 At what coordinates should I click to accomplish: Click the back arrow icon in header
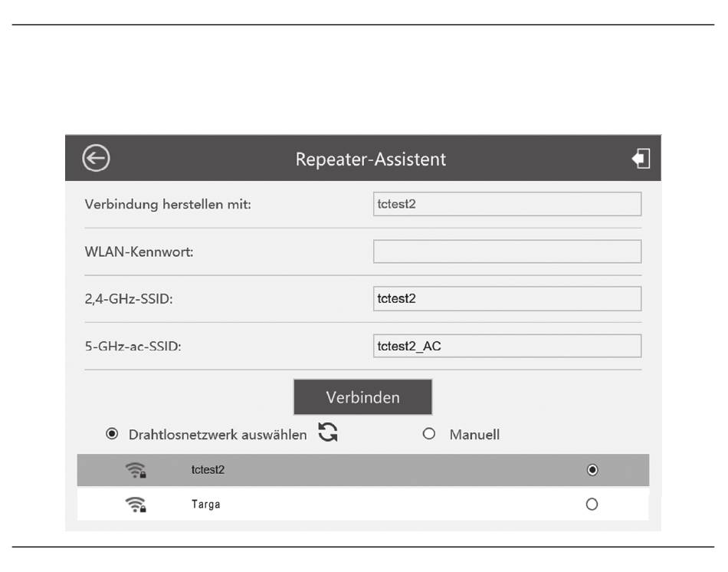pos(96,158)
